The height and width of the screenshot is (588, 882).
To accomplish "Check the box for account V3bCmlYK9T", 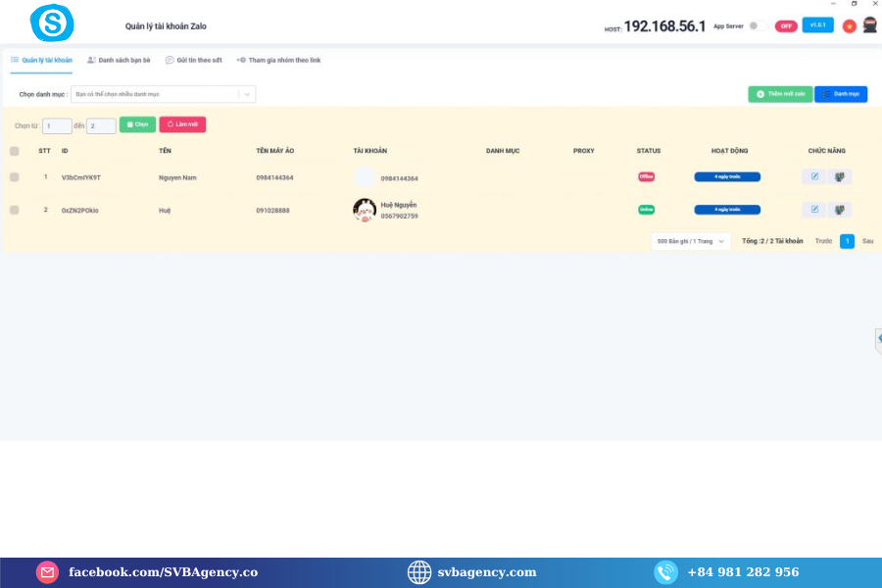I will pyautogui.click(x=14, y=177).
